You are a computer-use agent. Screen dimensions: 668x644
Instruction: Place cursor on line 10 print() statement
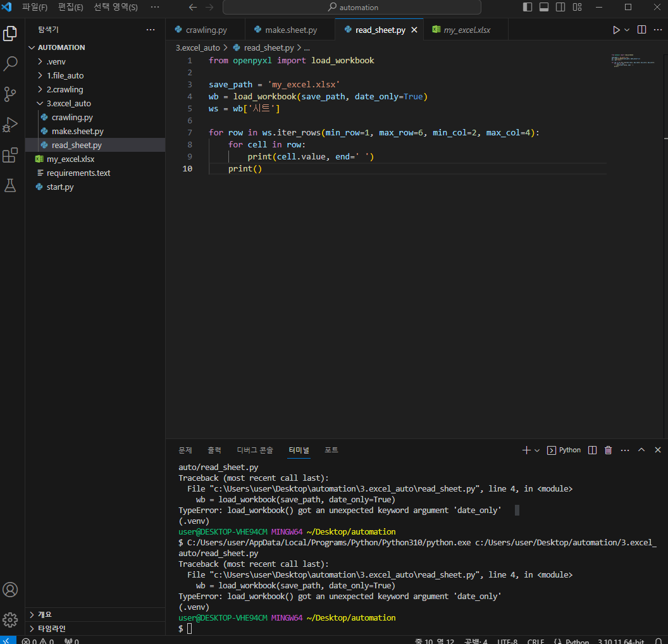[245, 169]
